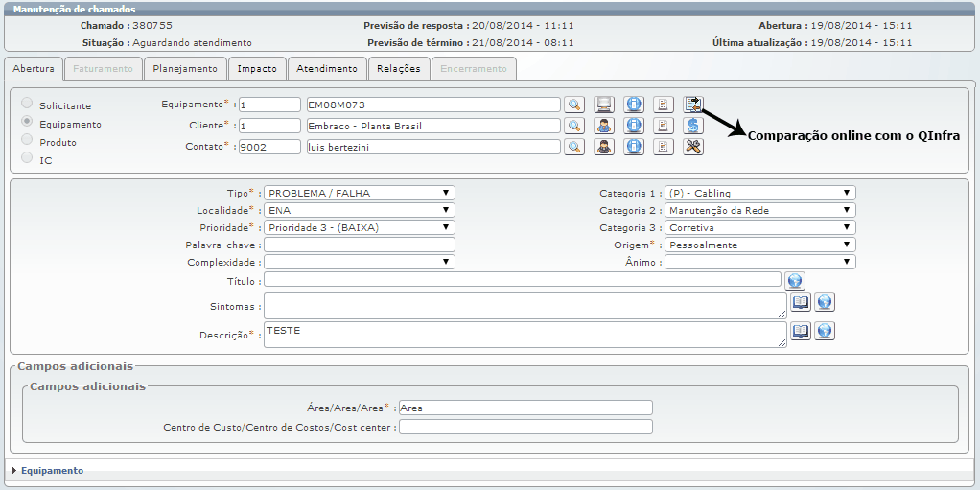980x490 pixels.
Task: Expand the Equipamento collapsible section
Action: (x=52, y=471)
